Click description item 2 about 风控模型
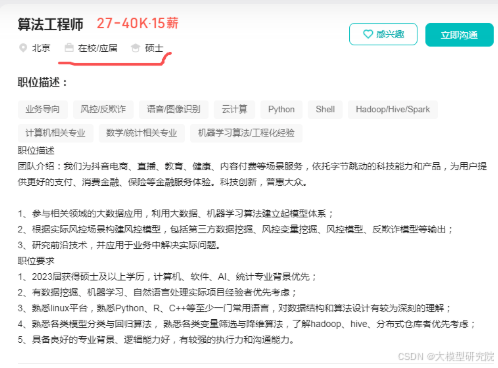Viewport: 498px width, 368px height. point(235,229)
